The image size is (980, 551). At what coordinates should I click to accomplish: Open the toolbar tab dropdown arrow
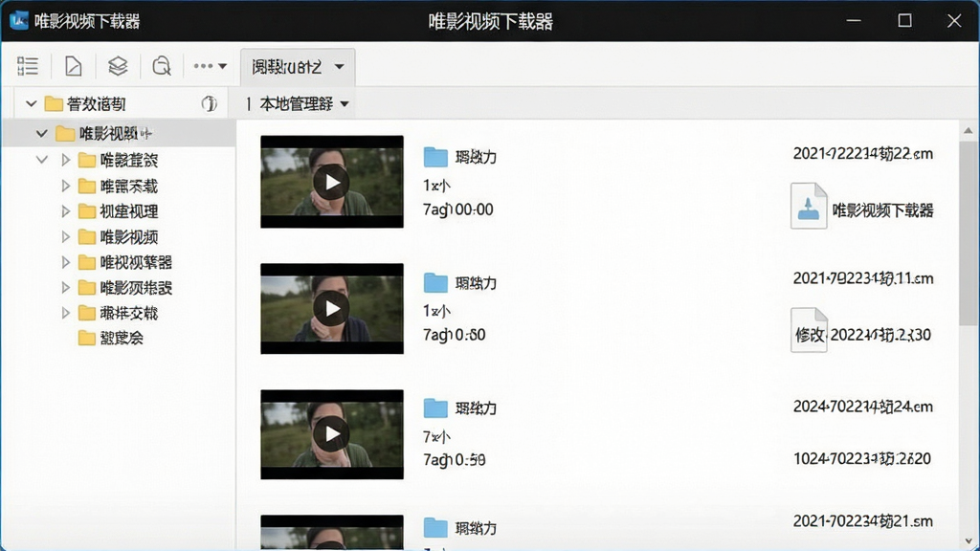340,66
